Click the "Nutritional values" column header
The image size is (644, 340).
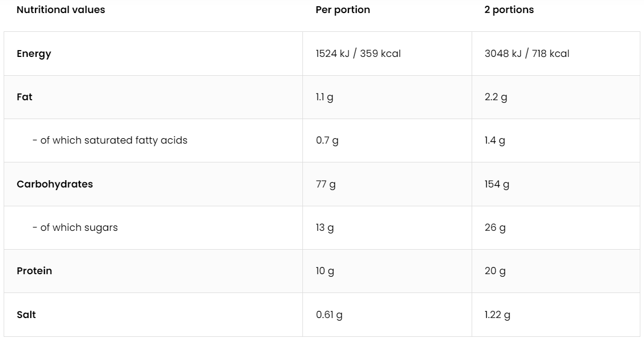pos(61,10)
